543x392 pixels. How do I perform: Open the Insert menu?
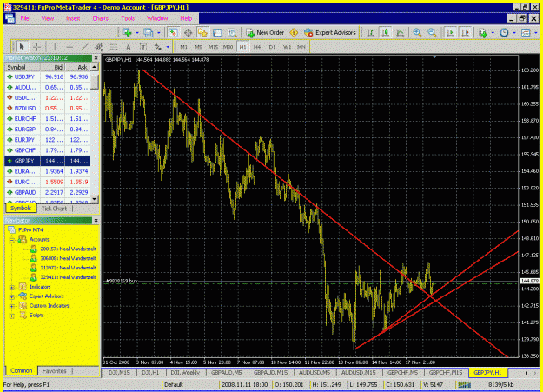coord(73,18)
